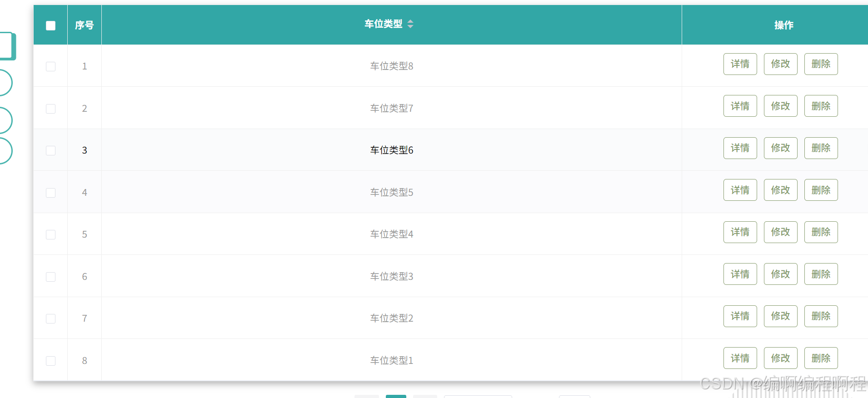Check the checkbox for row 7
The width and height of the screenshot is (868, 398).
50,318
